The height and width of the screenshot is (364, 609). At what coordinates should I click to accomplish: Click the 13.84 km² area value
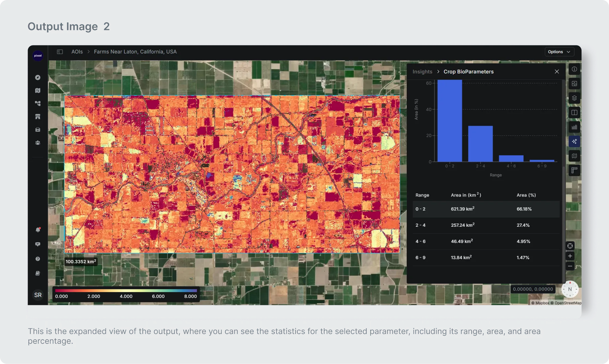(x=461, y=257)
